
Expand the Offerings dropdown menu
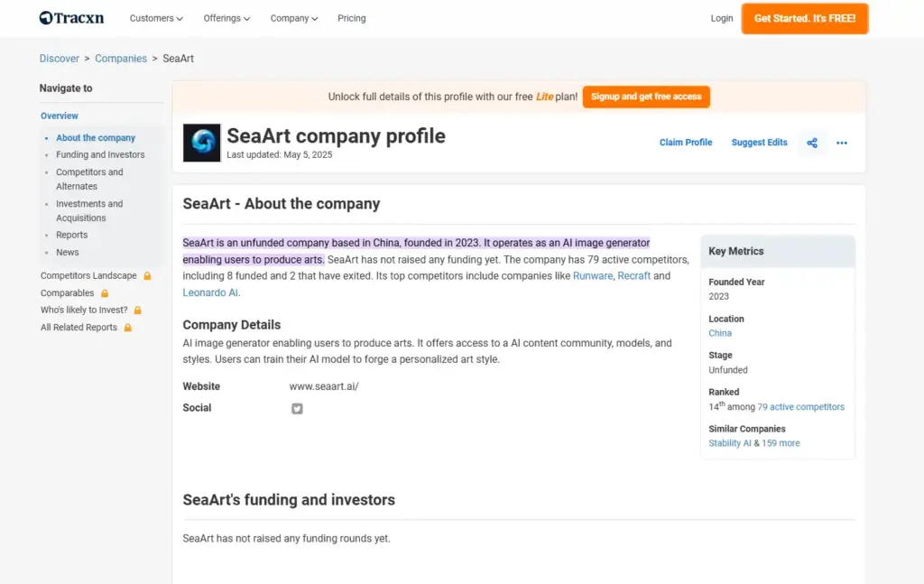[x=226, y=18]
